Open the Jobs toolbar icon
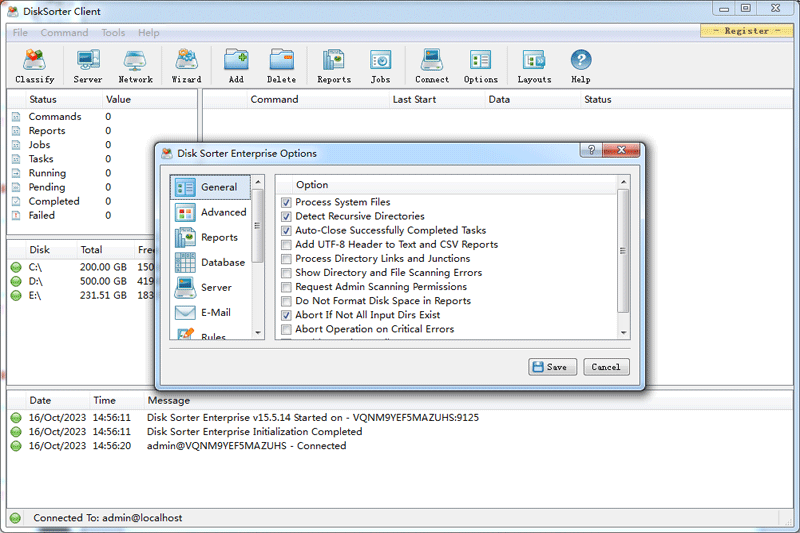This screenshot has width=800, height=533. [380, 66]
